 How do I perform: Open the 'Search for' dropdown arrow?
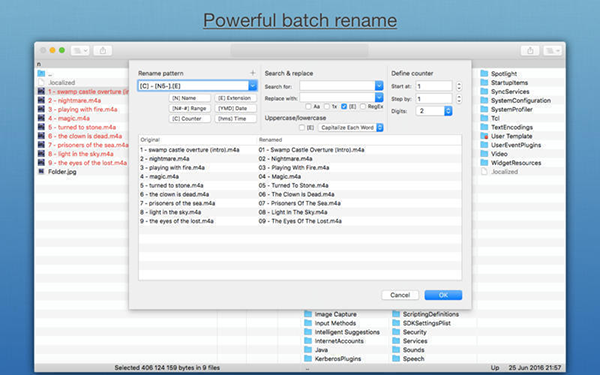[379, 86]
